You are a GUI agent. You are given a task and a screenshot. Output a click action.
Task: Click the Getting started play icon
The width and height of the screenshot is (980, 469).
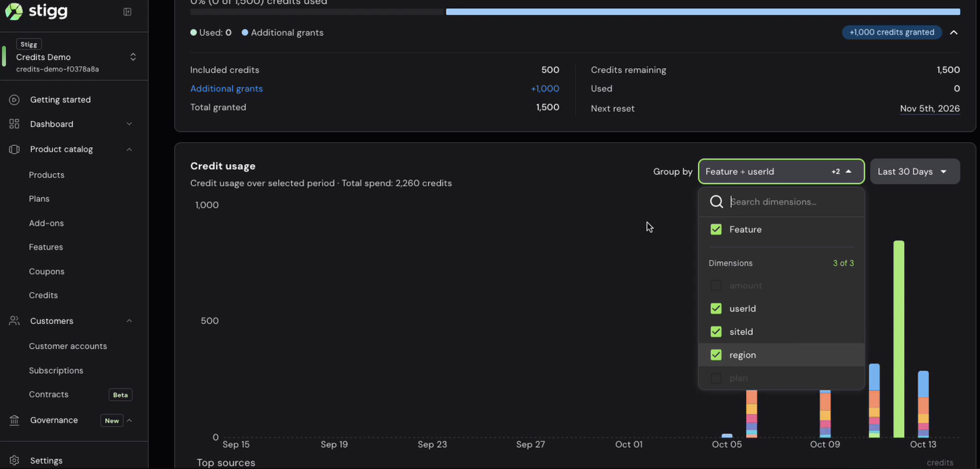(14, 99)
